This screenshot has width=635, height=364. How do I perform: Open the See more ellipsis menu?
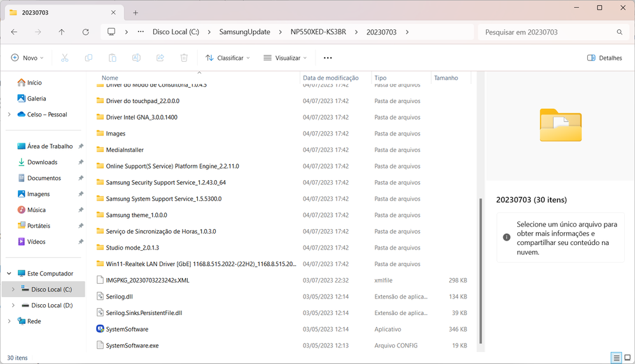click(x=328, y=58)
